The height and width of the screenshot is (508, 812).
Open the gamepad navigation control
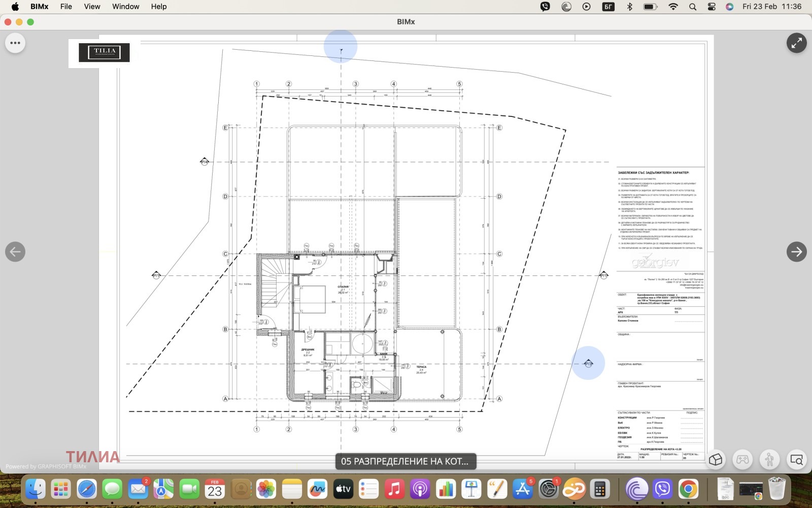click(x=742, y=460)
